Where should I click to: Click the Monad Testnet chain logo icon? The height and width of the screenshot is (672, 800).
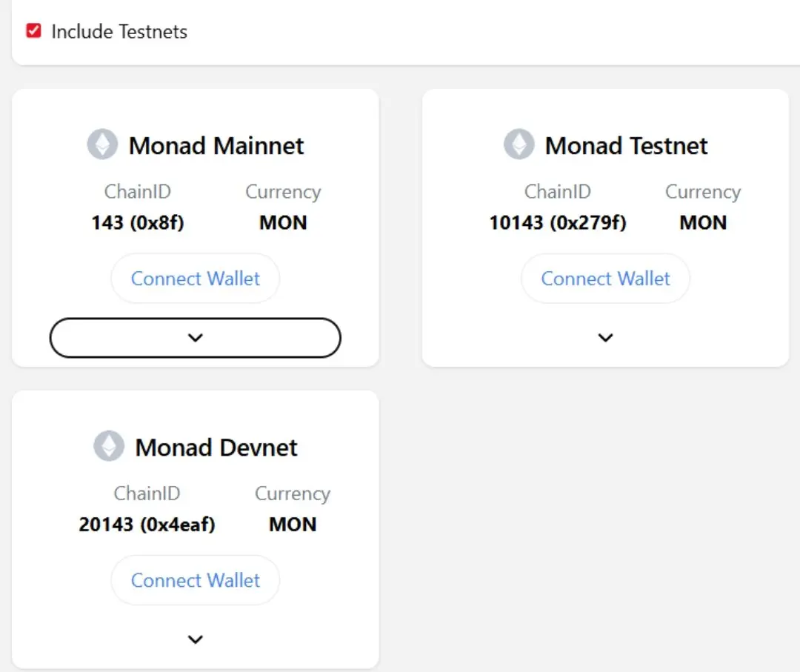519,144
